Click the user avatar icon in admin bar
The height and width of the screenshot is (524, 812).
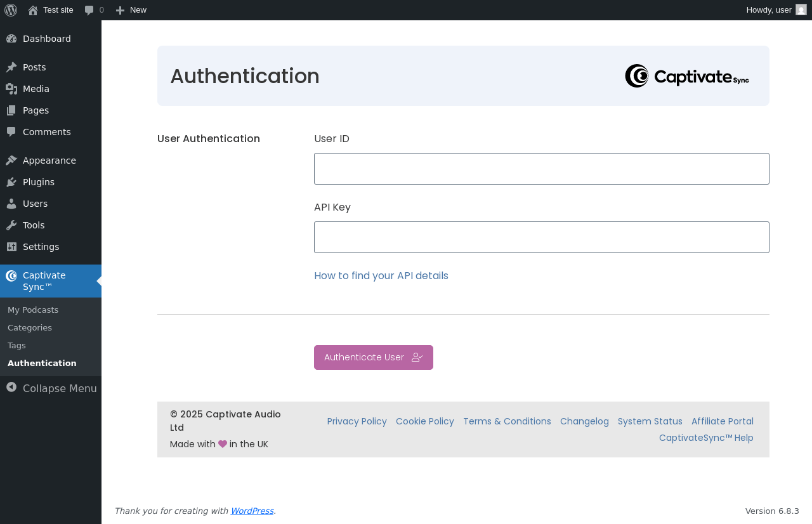pyautogui.click(x=801, y=10)
